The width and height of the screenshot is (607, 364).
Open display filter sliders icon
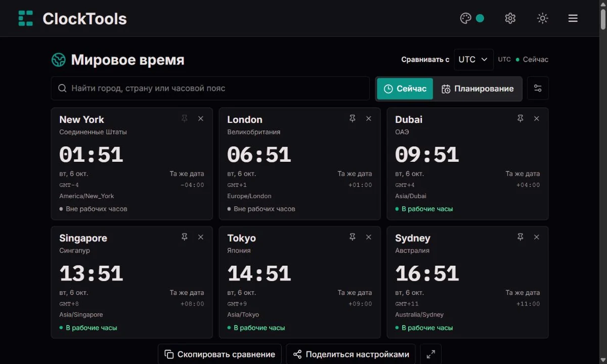(x=538, y=88)
